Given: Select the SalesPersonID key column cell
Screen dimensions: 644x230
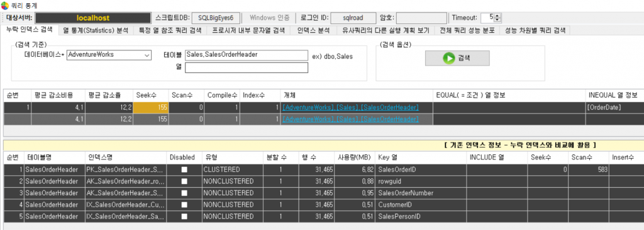Looking at the screenshot, I should (x=421, y=216).
